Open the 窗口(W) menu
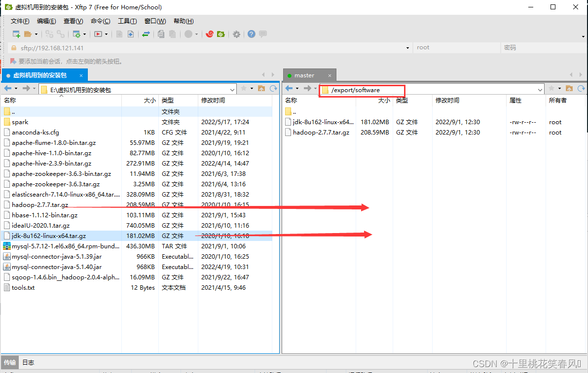Screen dimensions: 588x373 pyautogui.click(x=155, y=21)
